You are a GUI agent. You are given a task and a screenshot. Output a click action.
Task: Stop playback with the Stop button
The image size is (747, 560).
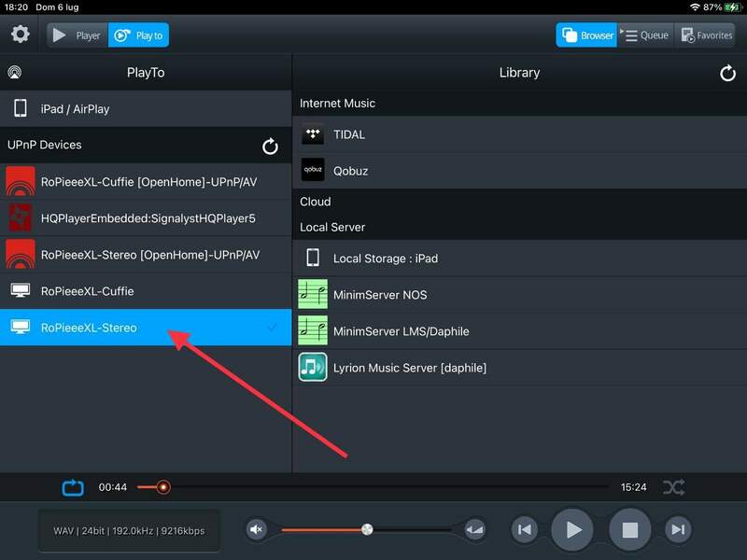(629, 530)
